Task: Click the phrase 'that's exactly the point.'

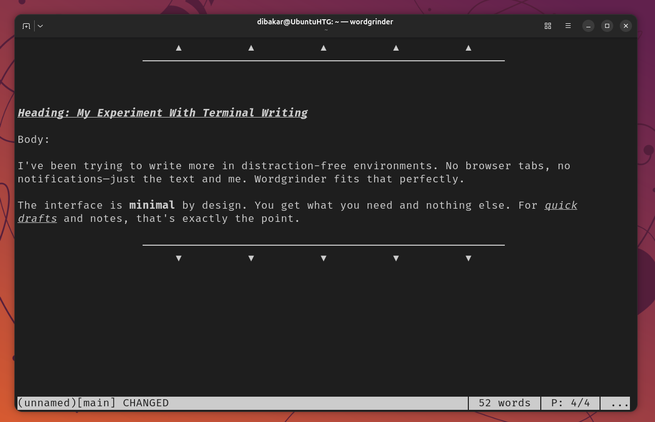Action: tap(218, 219)
